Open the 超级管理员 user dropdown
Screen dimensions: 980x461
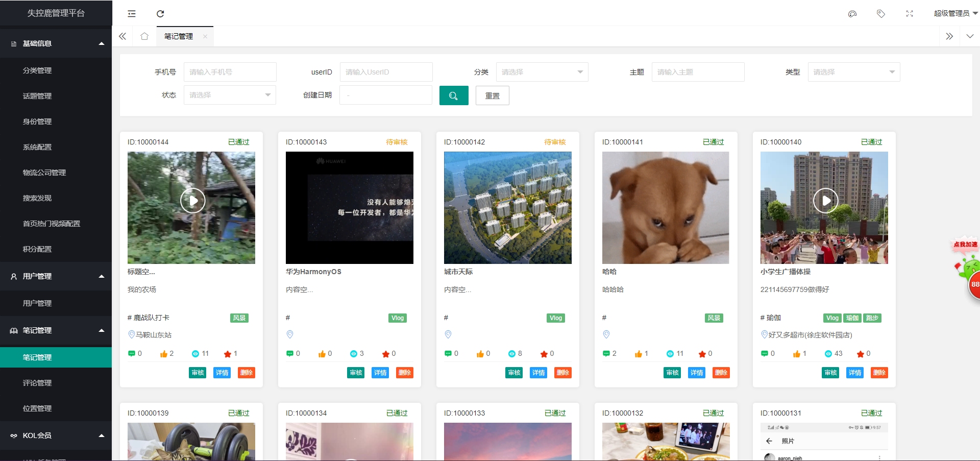coord(955,13)
